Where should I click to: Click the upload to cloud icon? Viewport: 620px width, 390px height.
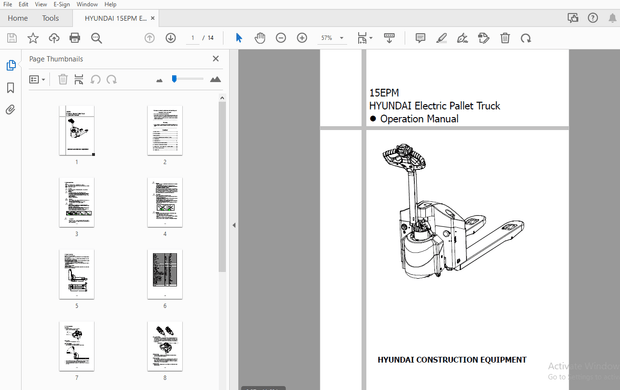click(54, 38)
